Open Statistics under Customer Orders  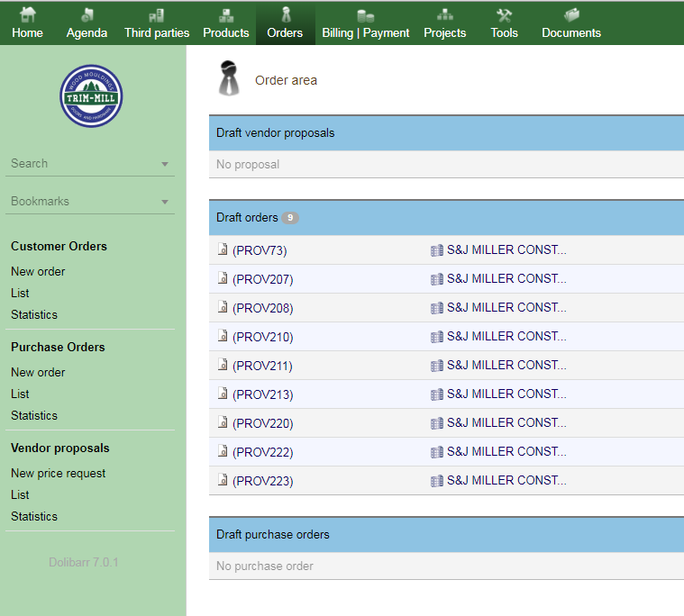coord(34,315)
